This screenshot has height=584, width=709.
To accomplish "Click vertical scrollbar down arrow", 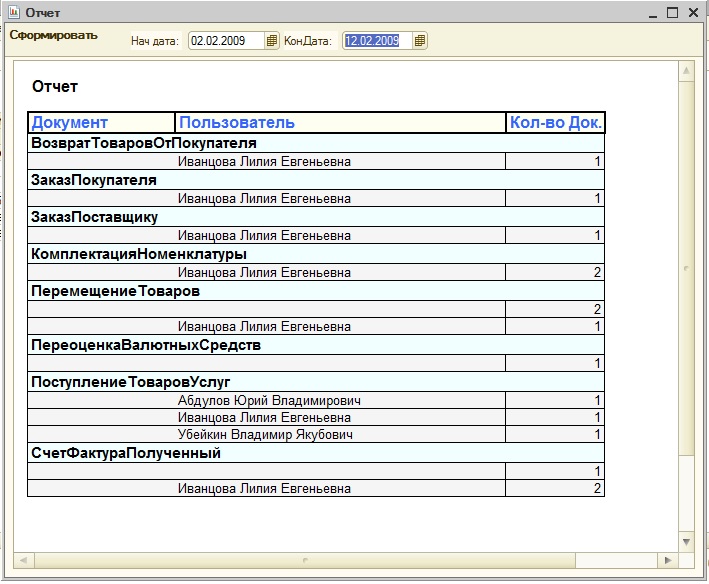I will tap(686, 542).
